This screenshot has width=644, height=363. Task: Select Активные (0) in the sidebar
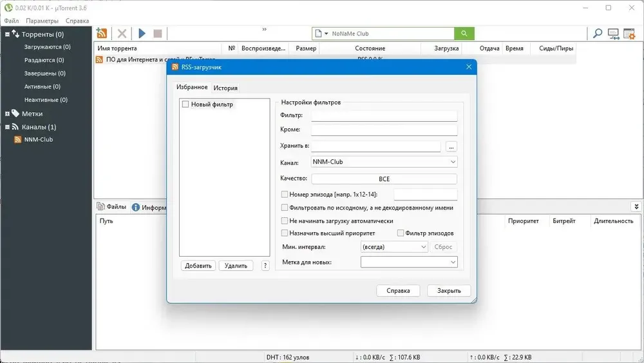(43, 86)
